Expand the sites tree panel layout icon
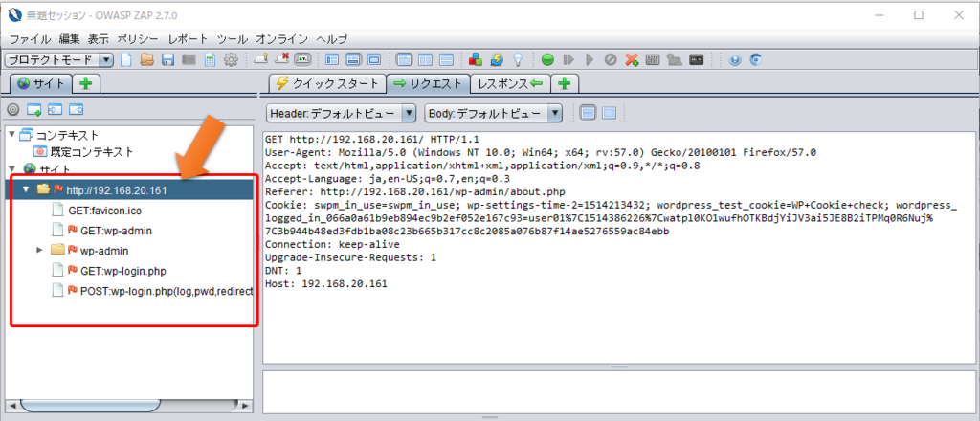 332,60
